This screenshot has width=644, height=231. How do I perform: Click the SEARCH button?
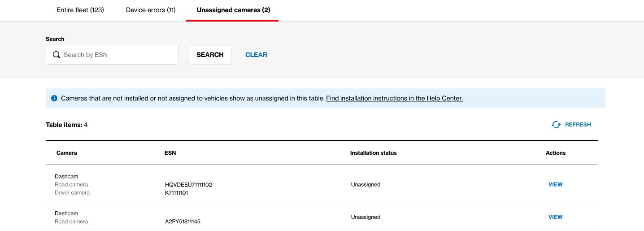tap(210, 55)
